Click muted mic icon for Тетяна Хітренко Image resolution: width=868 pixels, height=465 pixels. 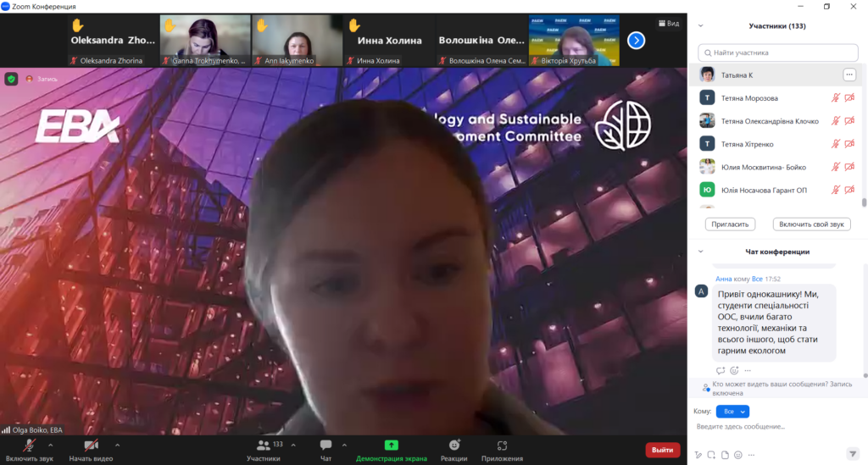tap(835, 144)
